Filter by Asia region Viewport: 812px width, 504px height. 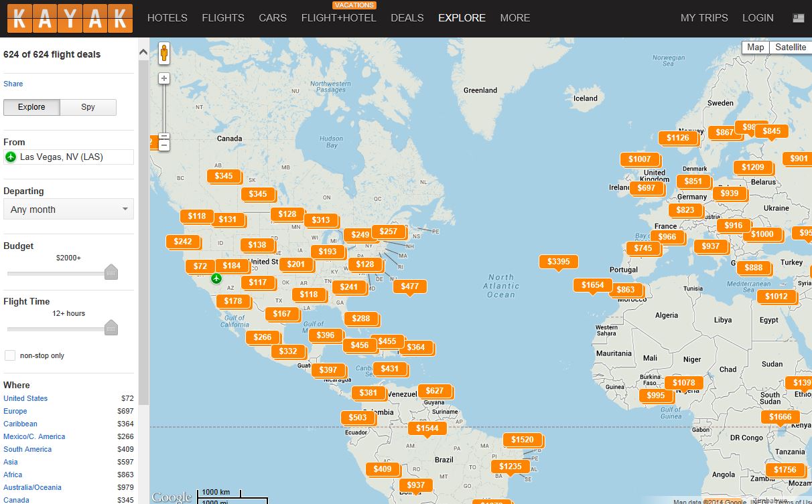coord(11,462)
